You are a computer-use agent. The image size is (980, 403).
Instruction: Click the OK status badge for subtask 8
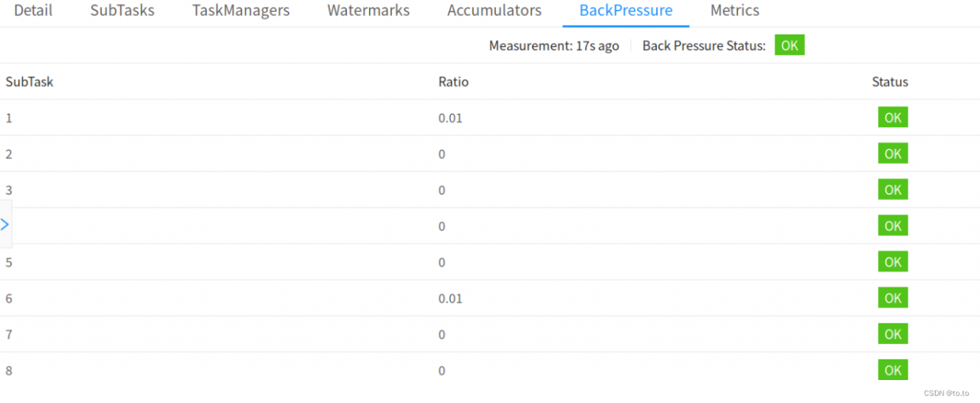(x=893, y=370)
